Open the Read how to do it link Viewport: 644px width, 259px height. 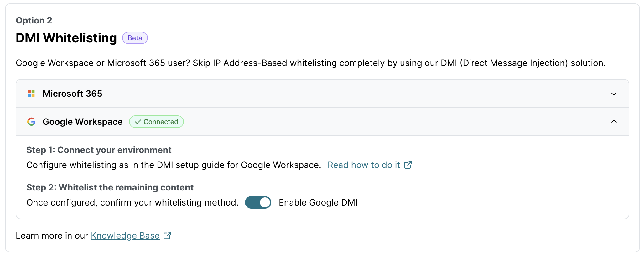364,165
